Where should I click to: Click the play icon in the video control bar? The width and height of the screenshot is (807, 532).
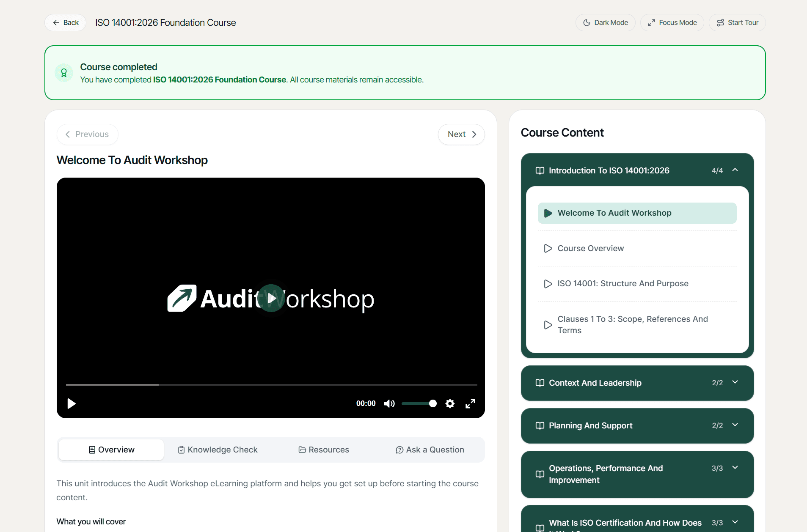(x=72, y=403)
